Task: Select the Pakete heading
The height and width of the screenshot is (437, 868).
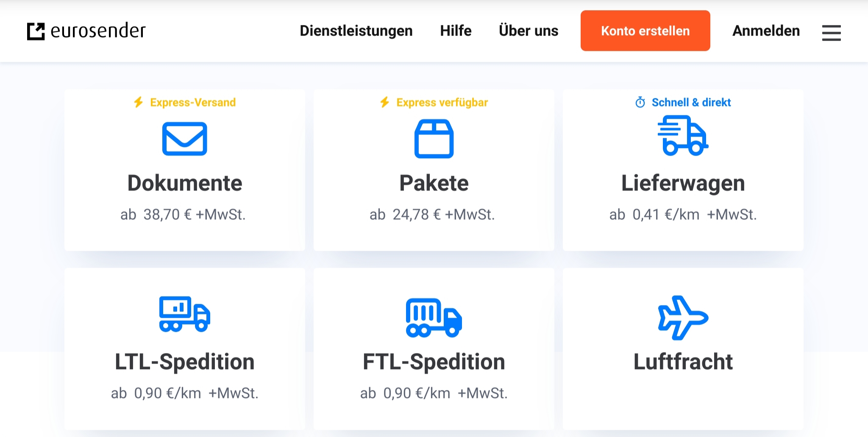Action: click(x=434, y=183)
